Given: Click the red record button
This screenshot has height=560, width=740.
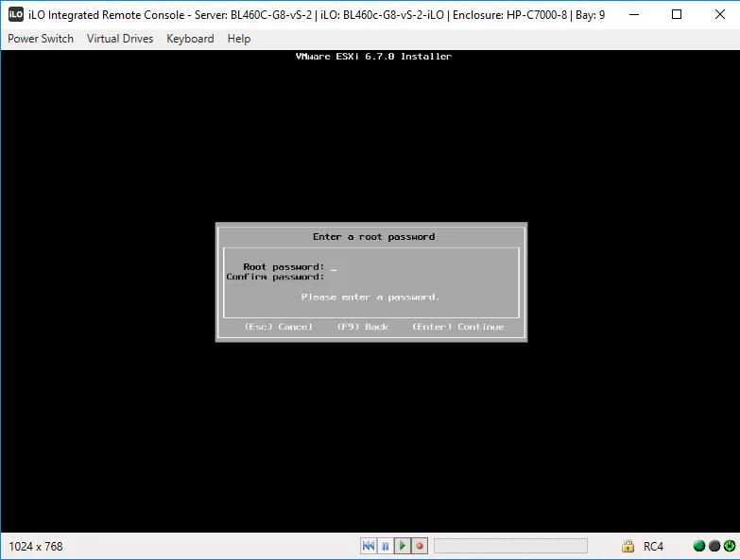Looking at the screenshot, I should pos(420,546).
